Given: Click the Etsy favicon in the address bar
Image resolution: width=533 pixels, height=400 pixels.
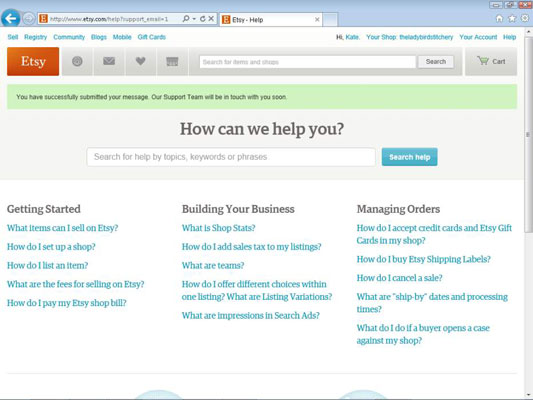Looking at the screenshot, I should 43,19.
